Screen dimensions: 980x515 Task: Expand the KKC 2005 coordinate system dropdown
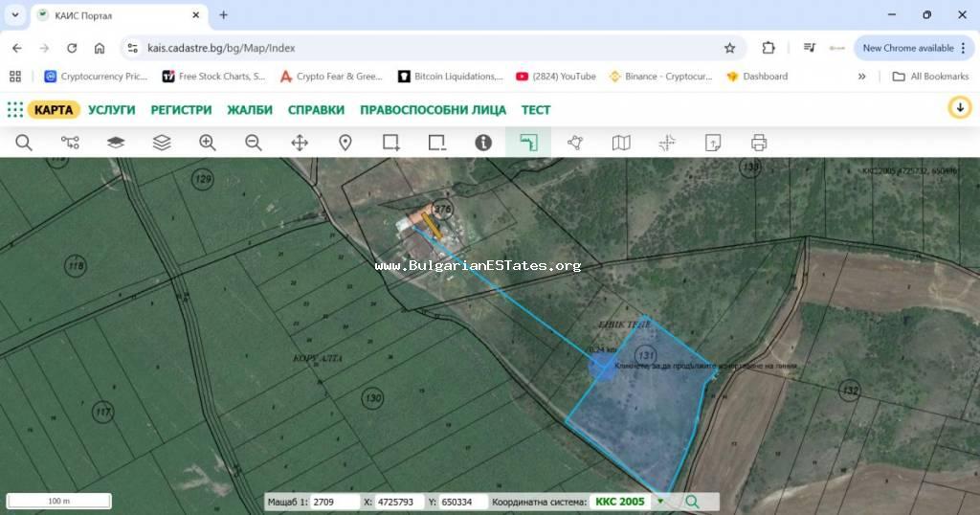659,502
